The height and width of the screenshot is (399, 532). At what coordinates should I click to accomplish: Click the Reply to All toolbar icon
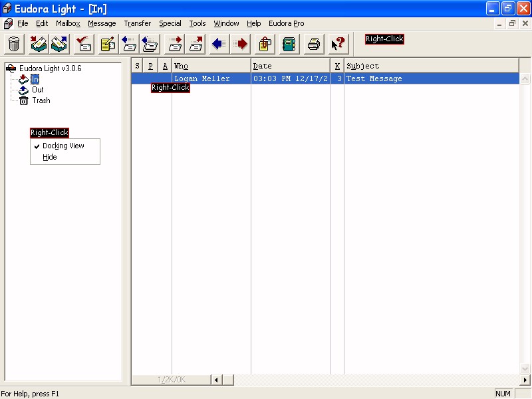click(x=150, y=44)
